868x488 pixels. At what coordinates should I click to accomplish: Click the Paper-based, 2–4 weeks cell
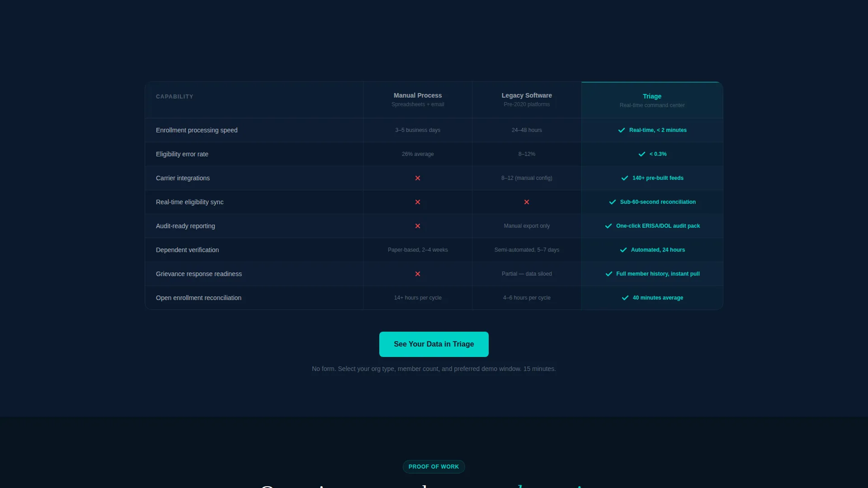pyautogui.click(x=418, y=250)
